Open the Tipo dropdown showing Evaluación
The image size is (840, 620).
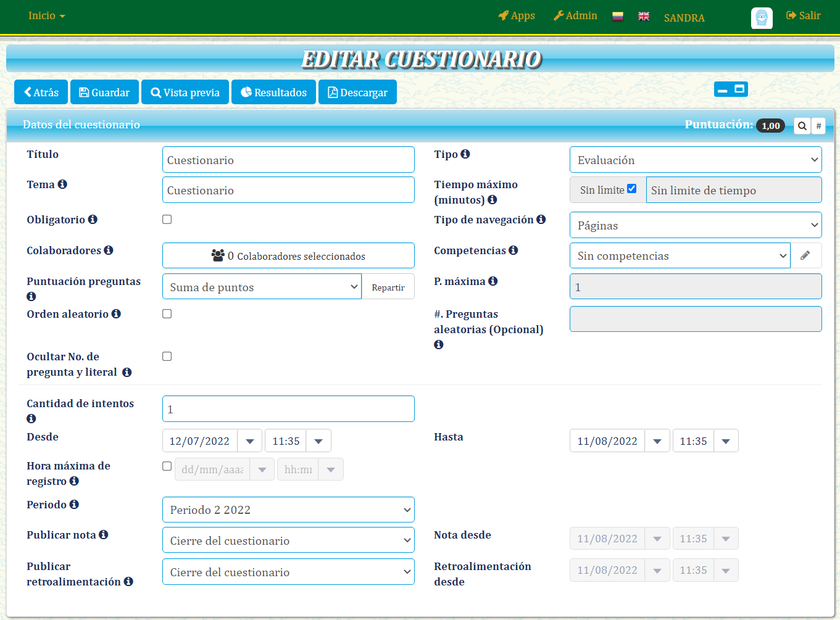click(695, 160)
